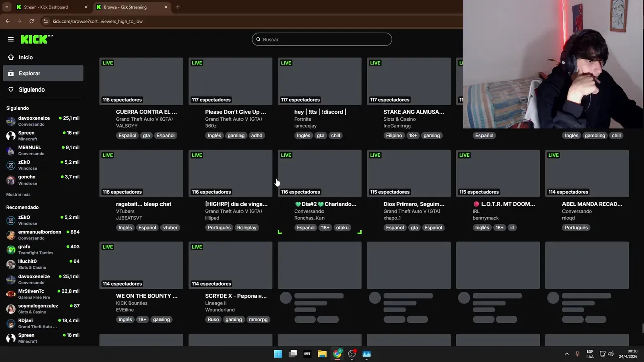This screenshot has width=644, height=362.
Task: Focus the Buscar search field
Action: [322, 39]
